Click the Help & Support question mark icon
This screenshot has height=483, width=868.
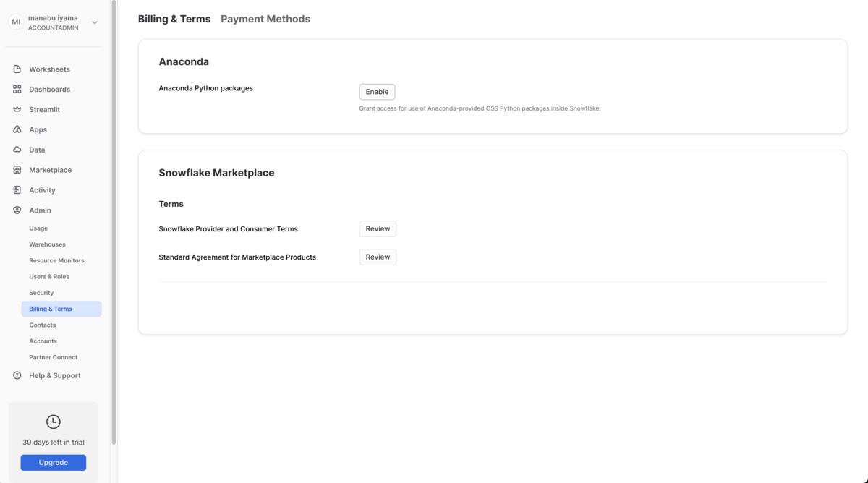17,376
